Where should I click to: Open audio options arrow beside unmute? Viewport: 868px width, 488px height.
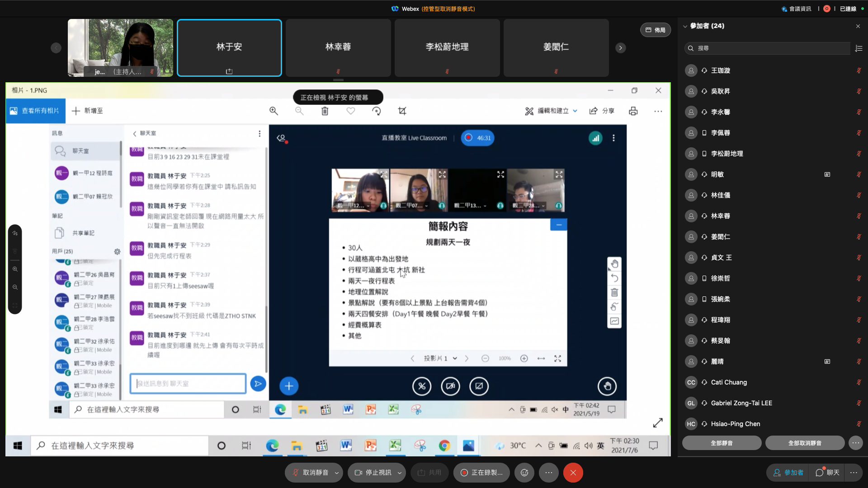click(337, 473)
